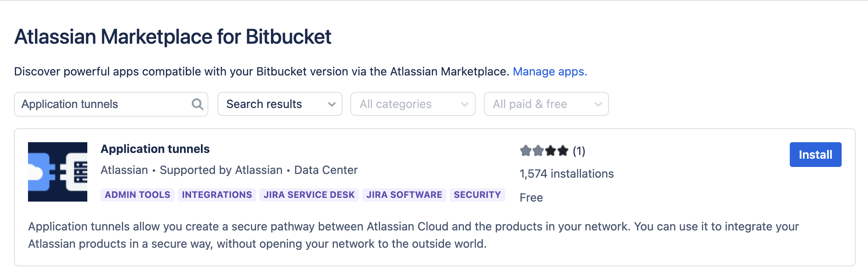Click the Application tunnels search field
This screenshot has width=868, height=277.
click(x=103, y=104)
